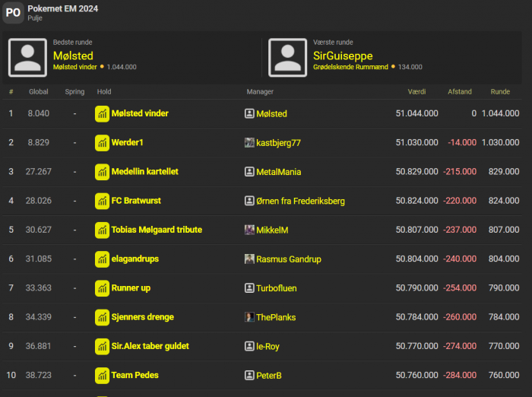Screen dimensions: 532x397
Task: Open the Mølsted link under Bedste runde
Action: (73, 56)
